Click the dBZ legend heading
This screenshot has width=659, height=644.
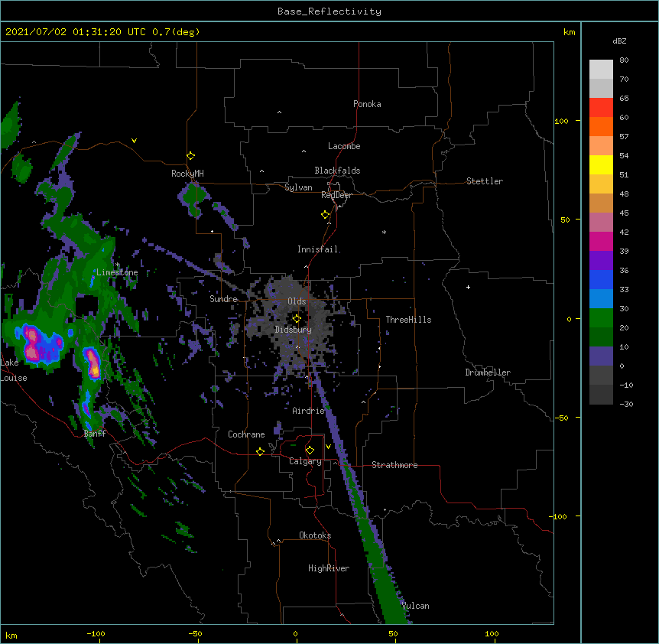click(619, 41)
